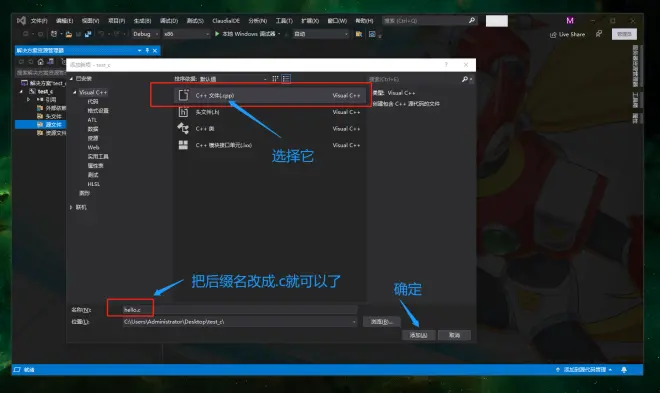
Task: Expand the Online tree node in dialog
Action: (x=71, y=207)
